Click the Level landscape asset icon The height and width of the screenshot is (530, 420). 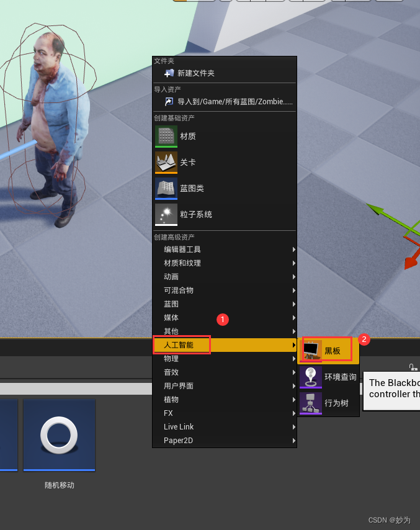pos(166,163)
